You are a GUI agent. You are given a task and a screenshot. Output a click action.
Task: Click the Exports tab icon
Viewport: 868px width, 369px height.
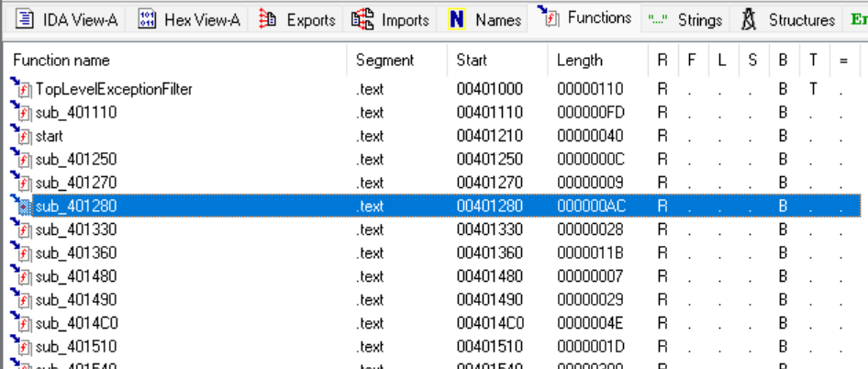pyautogui.click(x=269, y=20)
